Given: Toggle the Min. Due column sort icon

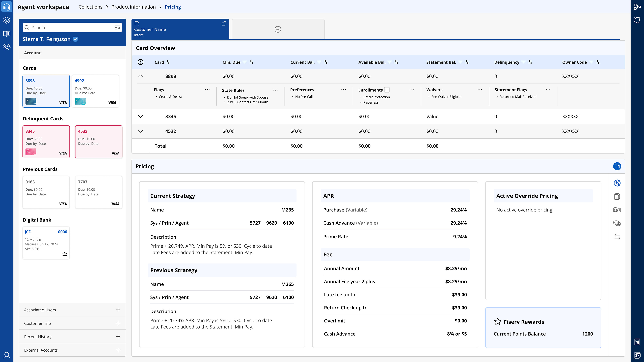Looking at the screenshot, I should click(x=245, y=62).
